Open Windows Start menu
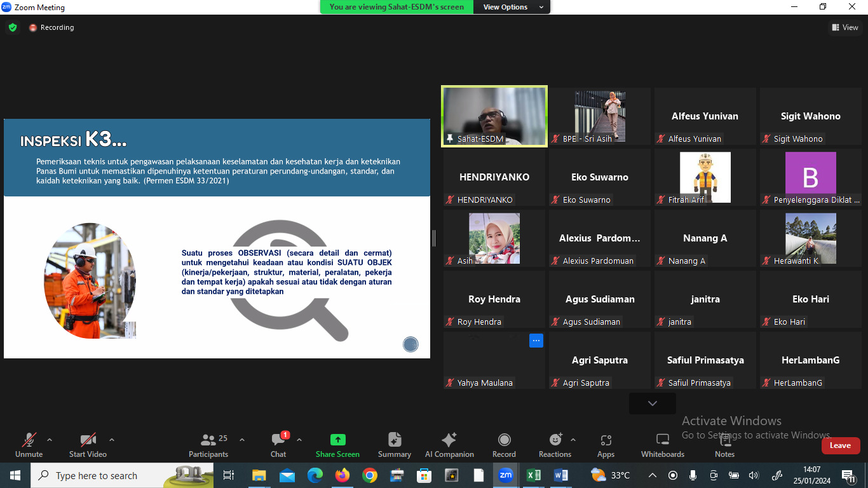This screenshot has width=868, height=488. coord(15,475)
